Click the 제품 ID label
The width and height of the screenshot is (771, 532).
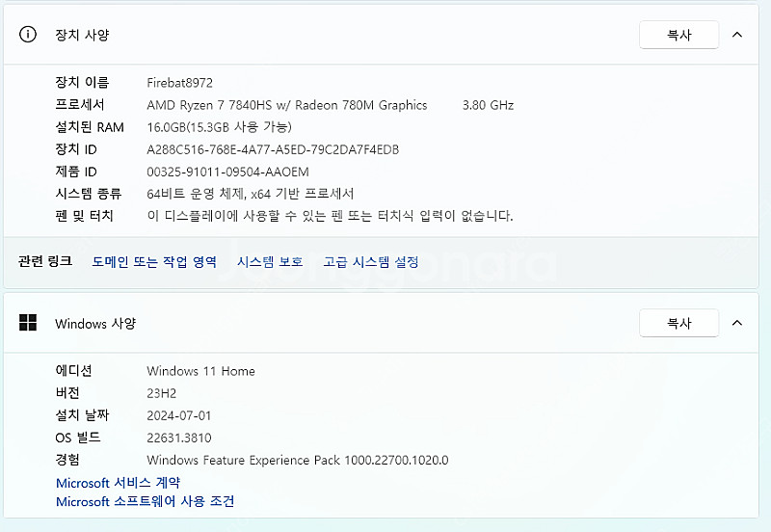point(76,172)
